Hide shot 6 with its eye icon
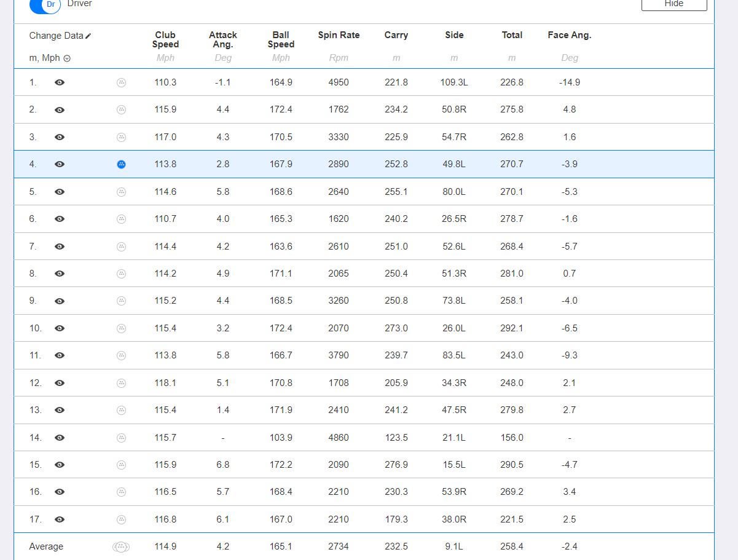 tap(60, 219)
